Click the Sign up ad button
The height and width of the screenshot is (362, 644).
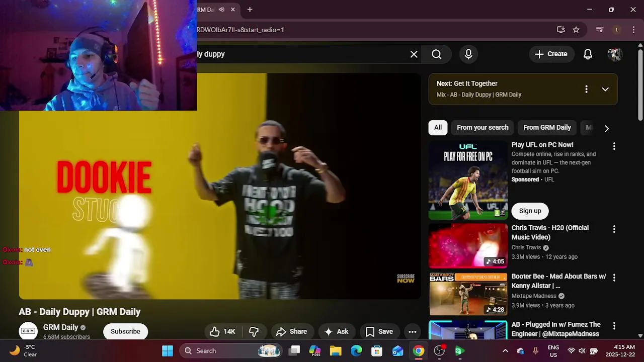pos(530,211)
